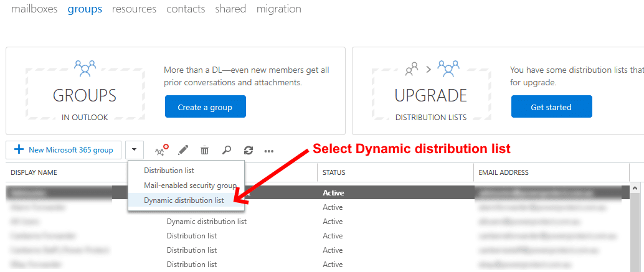Open the more options ellipsis menu
Screen dimensions: 644x272
pos(269,150)
